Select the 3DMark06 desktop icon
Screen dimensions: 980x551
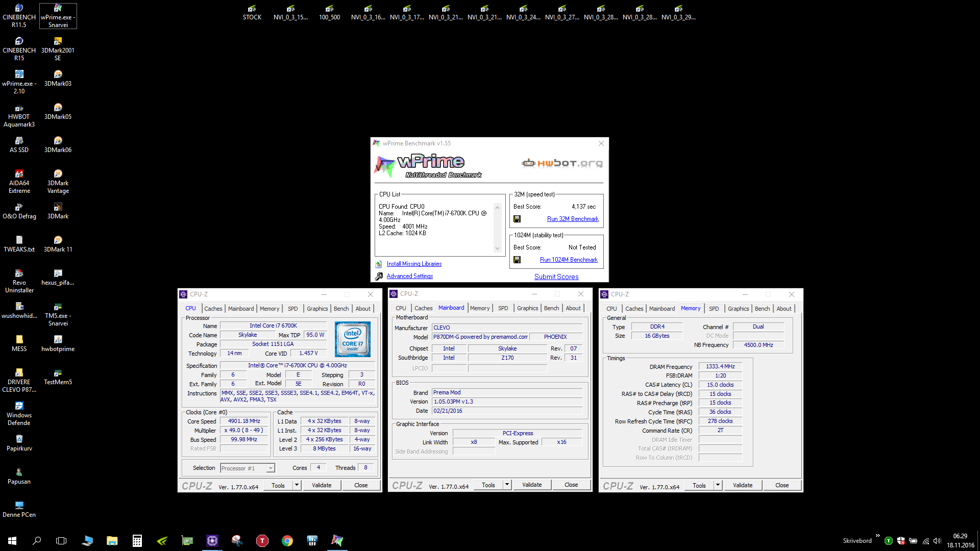pos(58,145)
